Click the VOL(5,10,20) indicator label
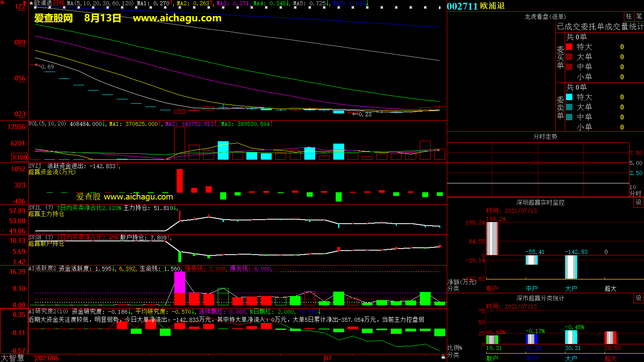This screenshot has height=362, width=644. [x=47, y=123]
